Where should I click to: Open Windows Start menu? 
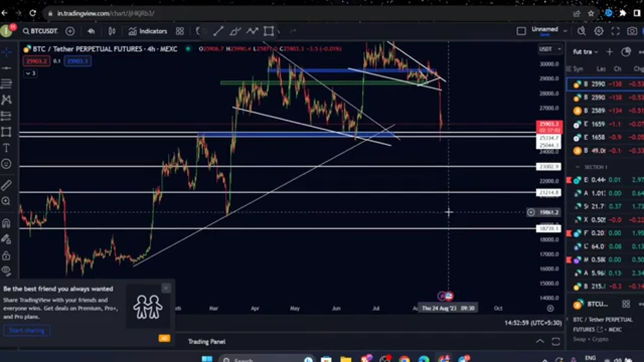click(x=207, y=359)
